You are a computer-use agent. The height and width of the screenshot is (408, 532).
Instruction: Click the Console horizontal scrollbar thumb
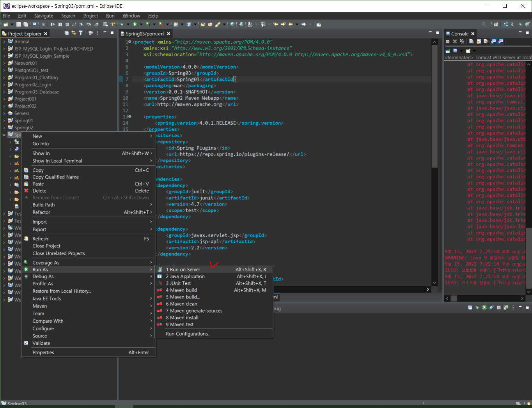point(454,298)
